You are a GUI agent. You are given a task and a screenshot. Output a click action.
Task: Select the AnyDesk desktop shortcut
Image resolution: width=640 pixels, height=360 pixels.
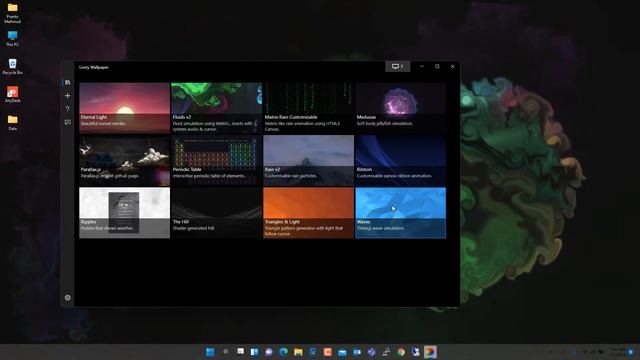13,95
